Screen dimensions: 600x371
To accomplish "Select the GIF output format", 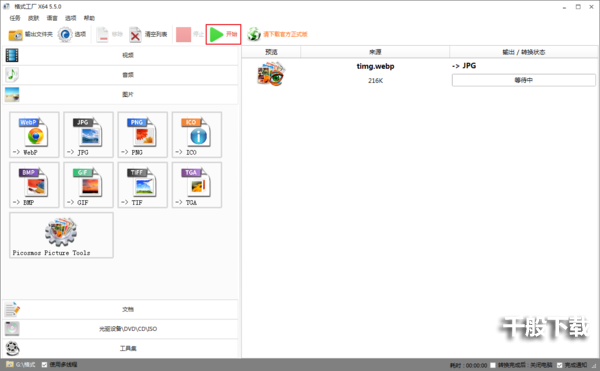I will 88,185.
